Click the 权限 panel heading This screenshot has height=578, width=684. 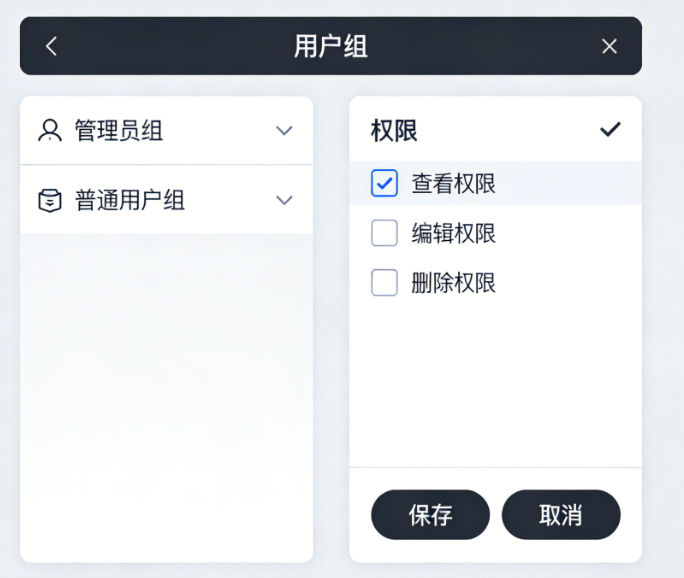click(x=394, y=131)
